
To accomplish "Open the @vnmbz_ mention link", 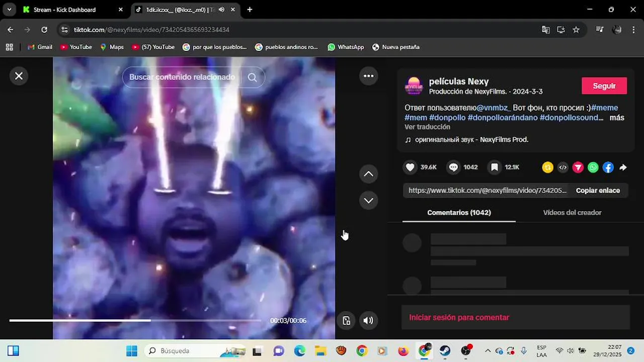I will (x=494, y=108).
